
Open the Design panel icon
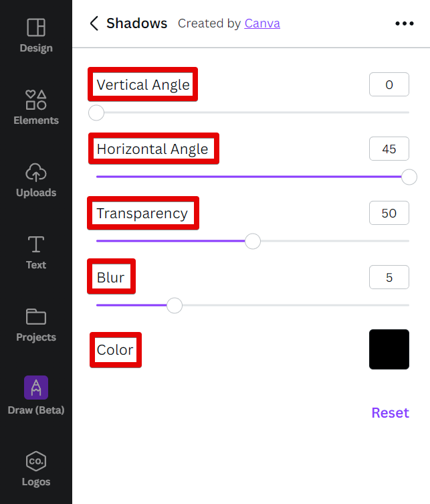[36, 27]
